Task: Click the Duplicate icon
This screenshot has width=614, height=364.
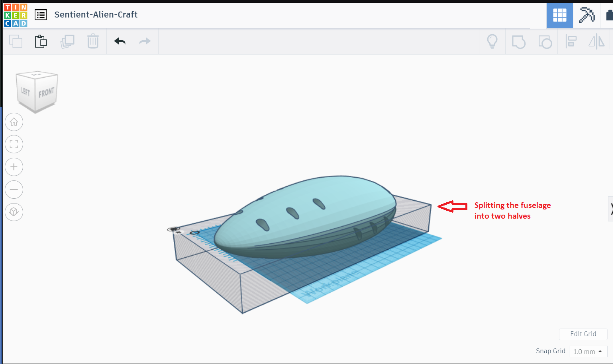Action: tap(67, 41)
